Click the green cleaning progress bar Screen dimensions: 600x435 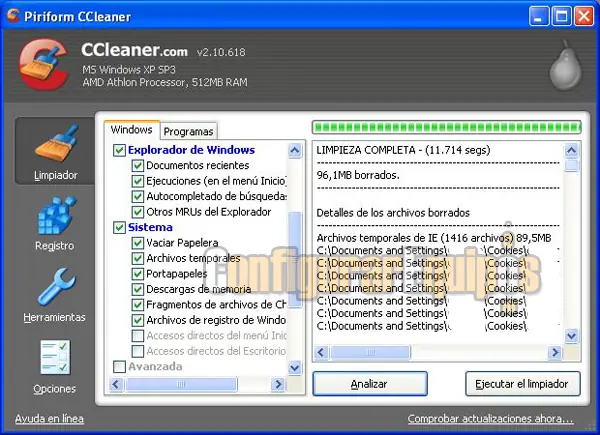tap(447, 127)
